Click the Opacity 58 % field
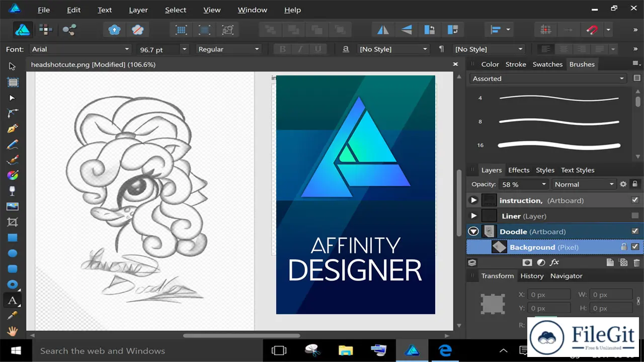The image size is (644, 362). (523, 185)
